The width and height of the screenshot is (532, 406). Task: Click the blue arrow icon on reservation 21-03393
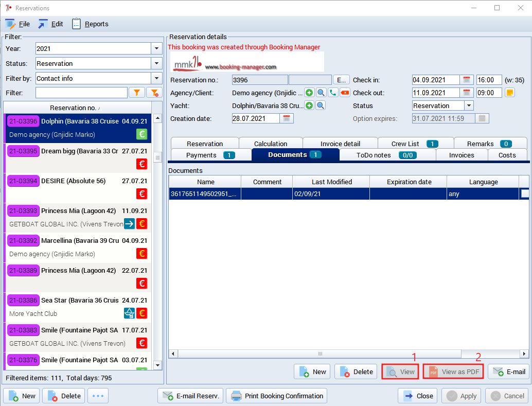pyautogui.click(x=129, y=224)
